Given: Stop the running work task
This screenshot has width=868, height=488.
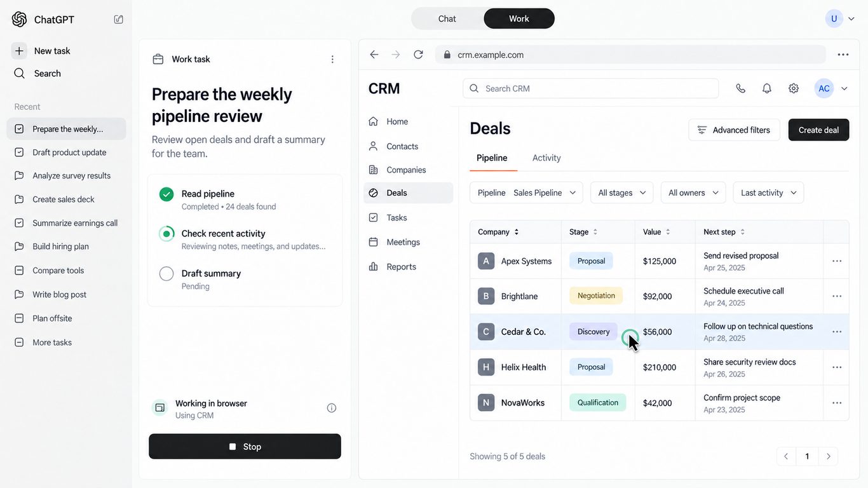Looking at the screenshot, I should 245,446.
